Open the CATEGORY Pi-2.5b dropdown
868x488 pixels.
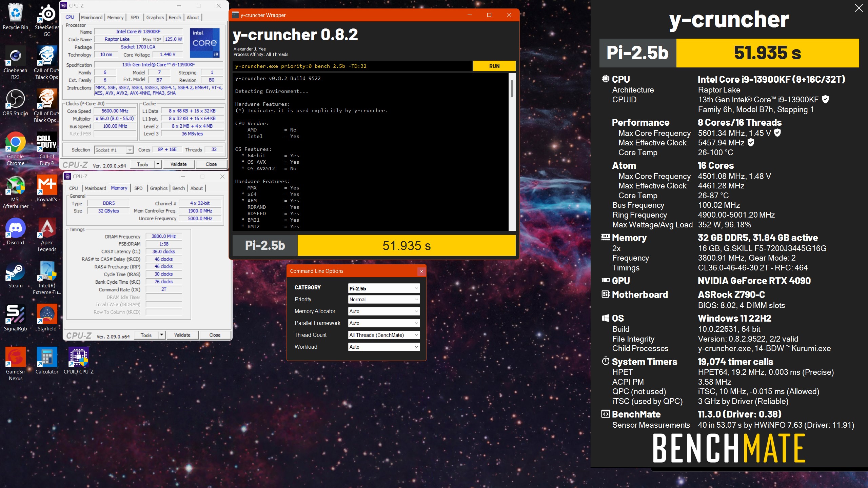click(x=384, y=288)
